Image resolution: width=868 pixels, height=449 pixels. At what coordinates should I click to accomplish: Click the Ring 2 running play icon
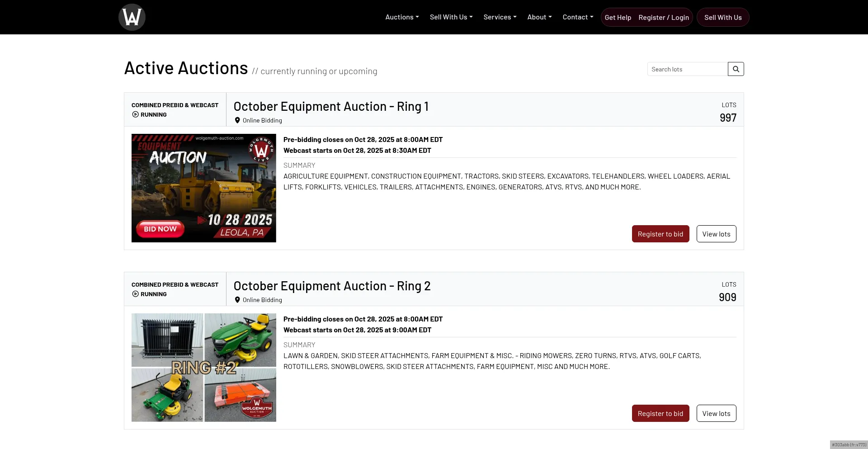tap(135, 294)
